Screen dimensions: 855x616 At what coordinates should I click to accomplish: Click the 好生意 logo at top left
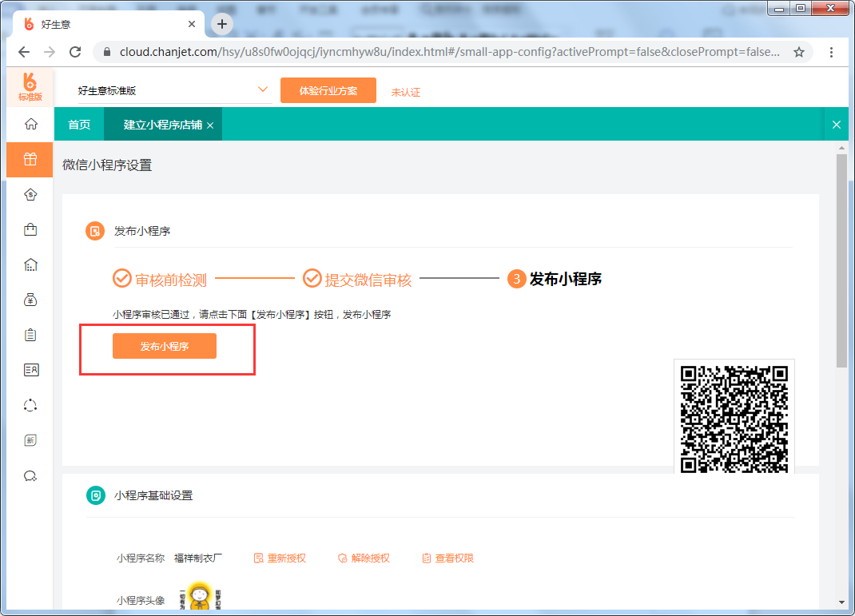point(30,87)
